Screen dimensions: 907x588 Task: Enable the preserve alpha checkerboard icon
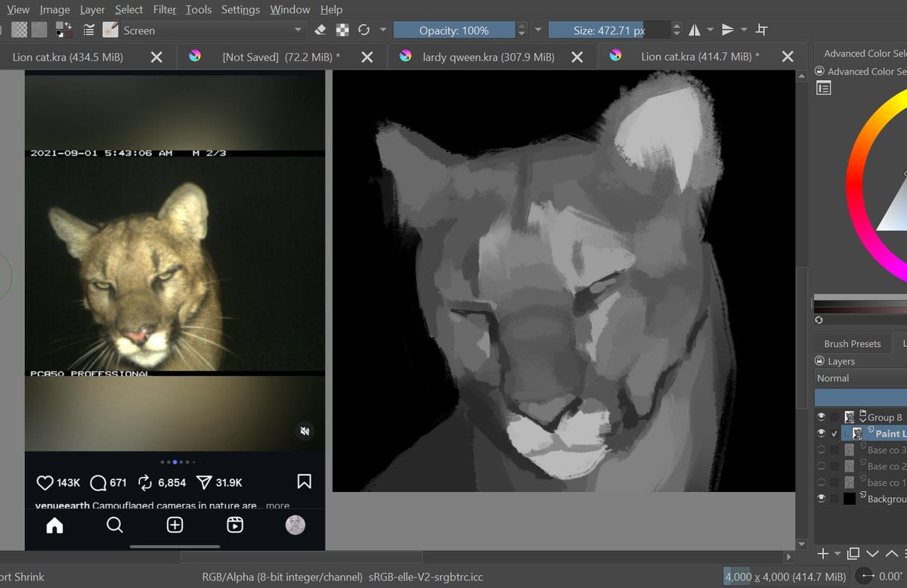pyautogui.click(x=342, y=29)
